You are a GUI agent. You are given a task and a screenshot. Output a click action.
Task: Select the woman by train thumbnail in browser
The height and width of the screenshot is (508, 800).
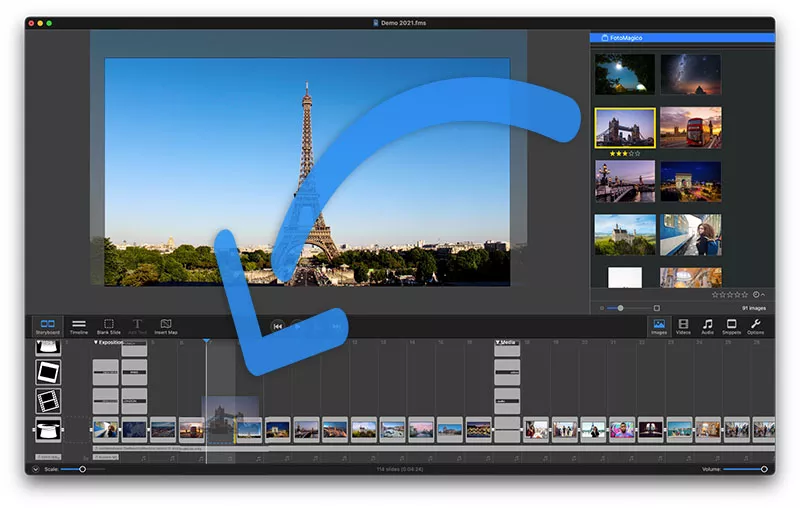[691, 235]
